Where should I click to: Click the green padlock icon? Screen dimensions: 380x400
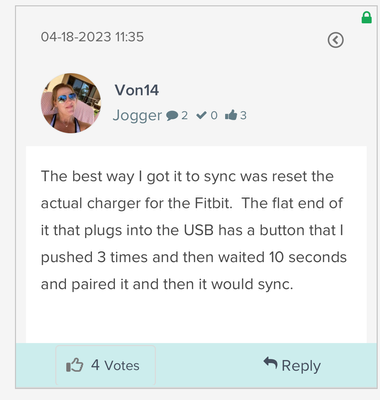367,17
